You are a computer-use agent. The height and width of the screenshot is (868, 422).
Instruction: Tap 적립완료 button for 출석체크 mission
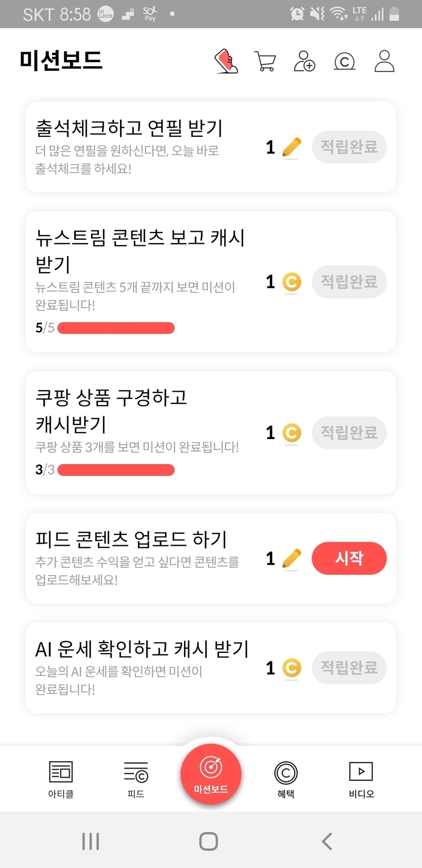point(349,147)
